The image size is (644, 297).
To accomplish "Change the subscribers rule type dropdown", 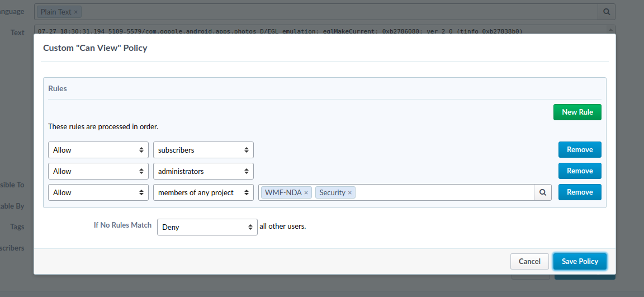I will [203, 150].
